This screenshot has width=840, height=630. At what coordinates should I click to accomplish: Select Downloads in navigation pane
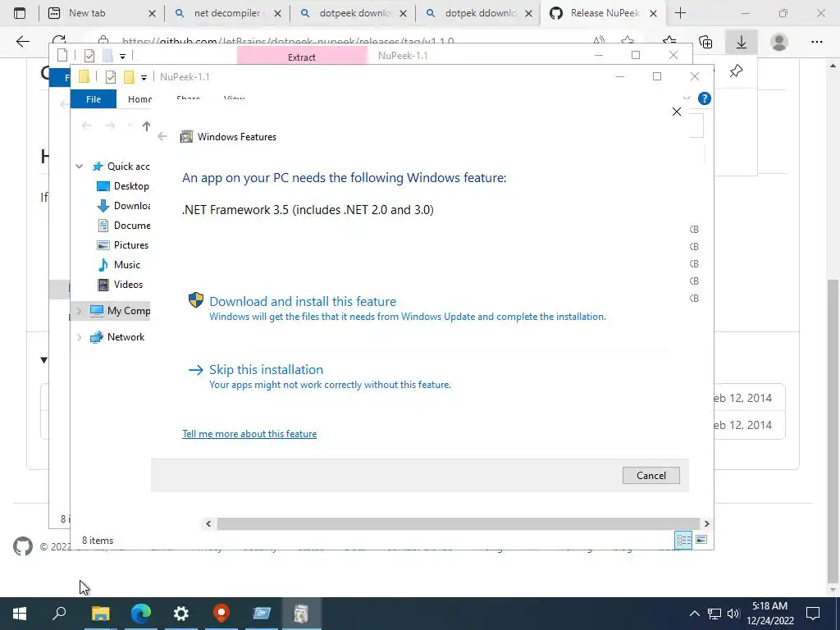[x=123, y=206]
